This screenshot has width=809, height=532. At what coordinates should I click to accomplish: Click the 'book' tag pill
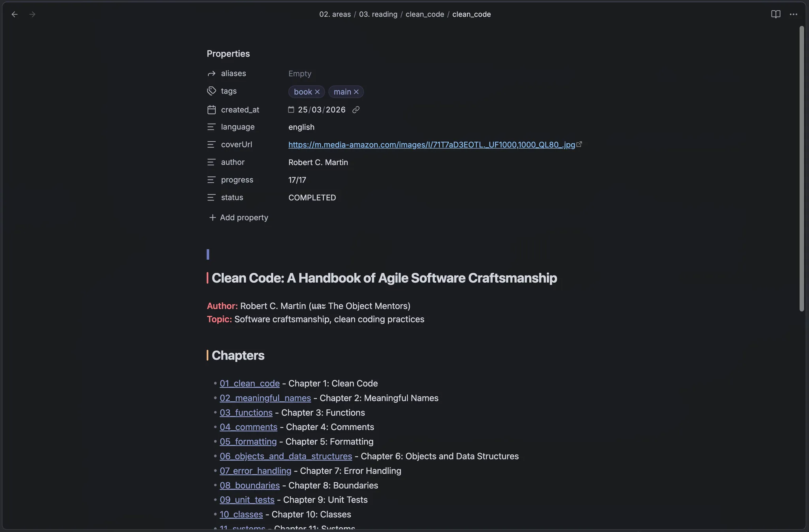pyautogui.click(x=303, y=92)
